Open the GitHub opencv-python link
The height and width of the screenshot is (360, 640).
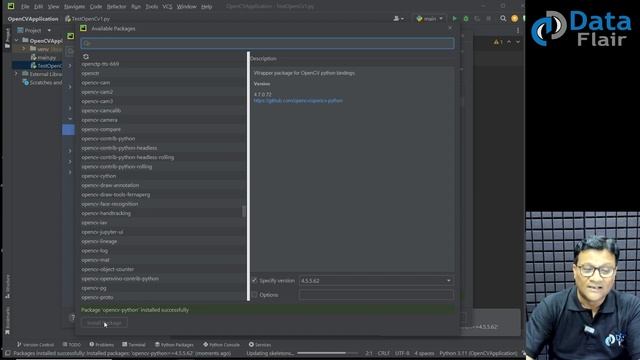tap(298, 100)
